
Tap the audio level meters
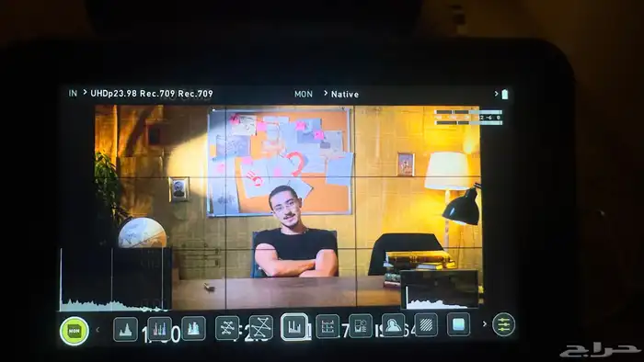[x=468, y=118]
